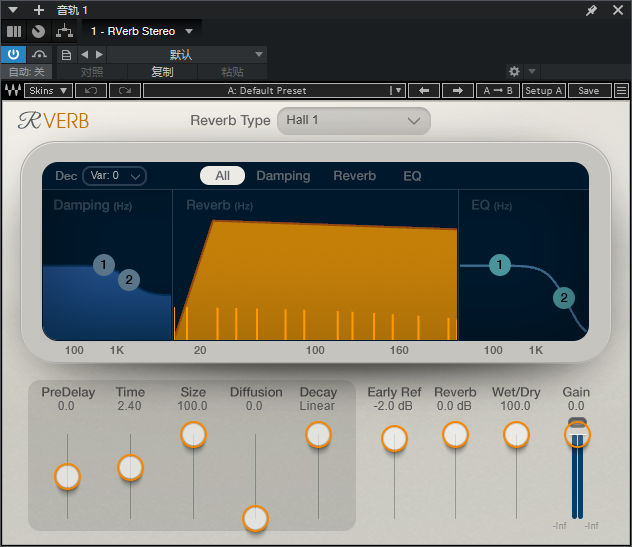The image size is (632, 547).
Task: Click the Early Ref slider knob
Action: click(x=394, y=439)
